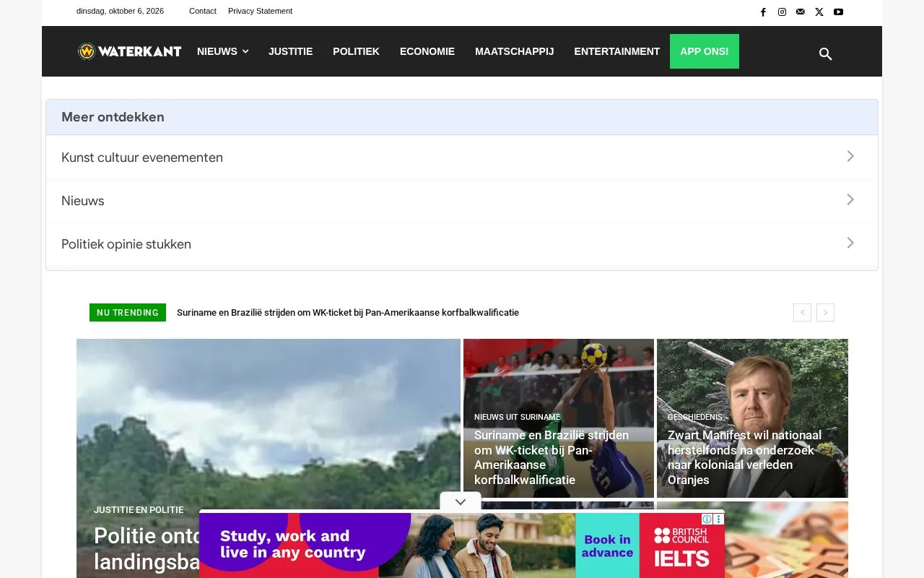
Task: Click the date dinsdag, oktober 6, 2026
Action: pyautogui.click(x=120, y=11)
